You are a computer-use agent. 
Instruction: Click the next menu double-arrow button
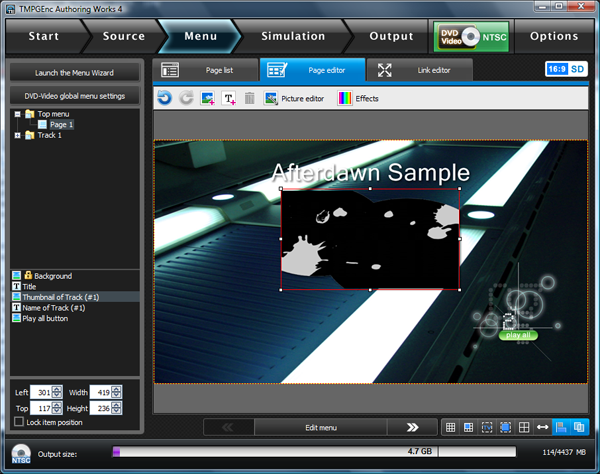pyautogui.click(x=412, y=427)
